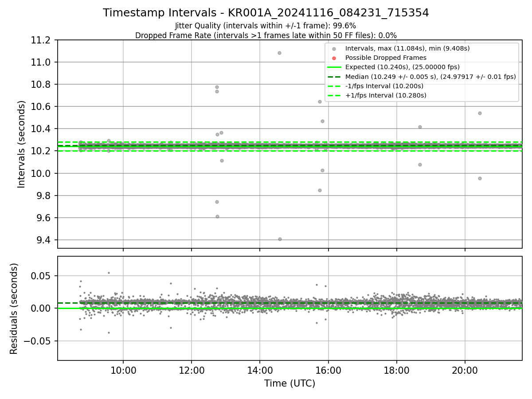This screenshot has height=399, width=532.
Task: Select legend entry '+1/fps Interval (10.280s)'
Action: [386, 95]
